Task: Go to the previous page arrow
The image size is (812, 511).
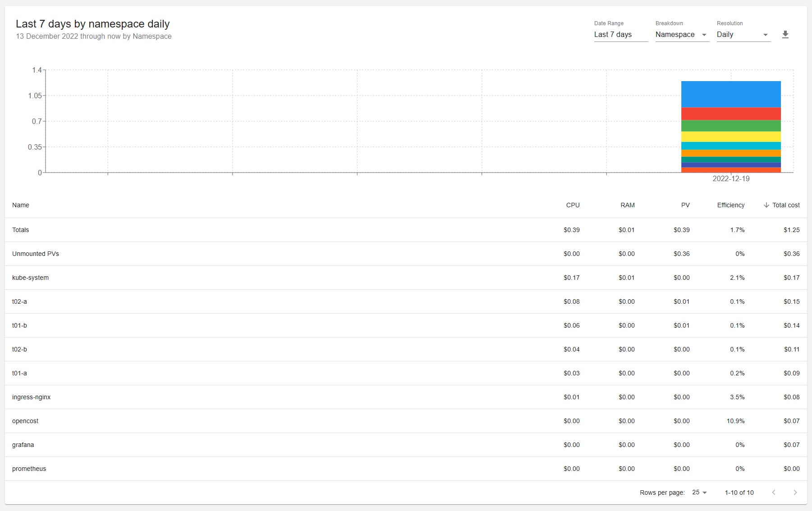Action: point(774,493)
